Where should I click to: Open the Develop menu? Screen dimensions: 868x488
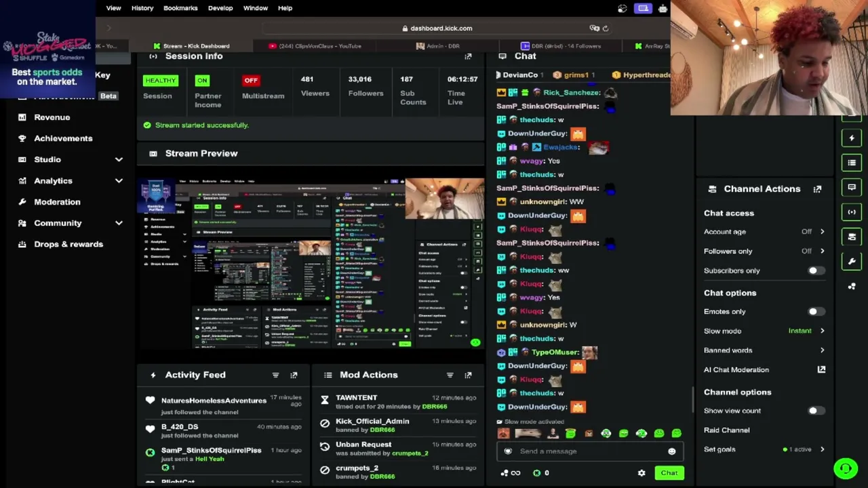(x=220, y=8)
